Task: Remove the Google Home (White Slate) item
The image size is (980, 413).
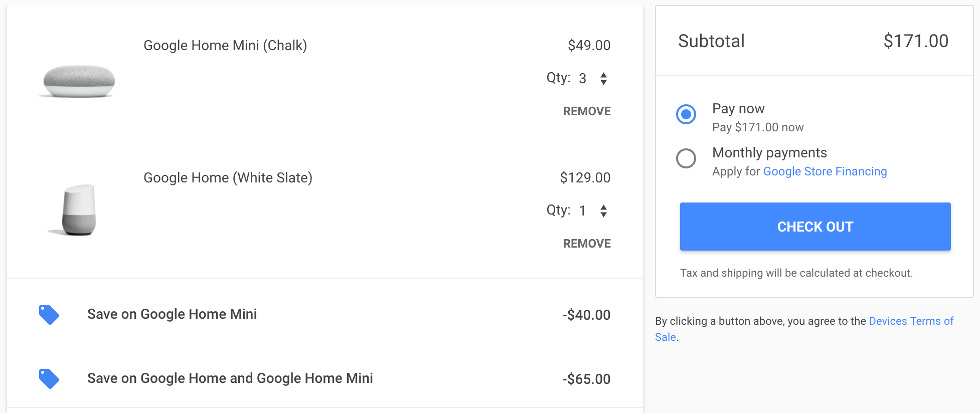Action: pyautogui.click(x=587, y=243)
